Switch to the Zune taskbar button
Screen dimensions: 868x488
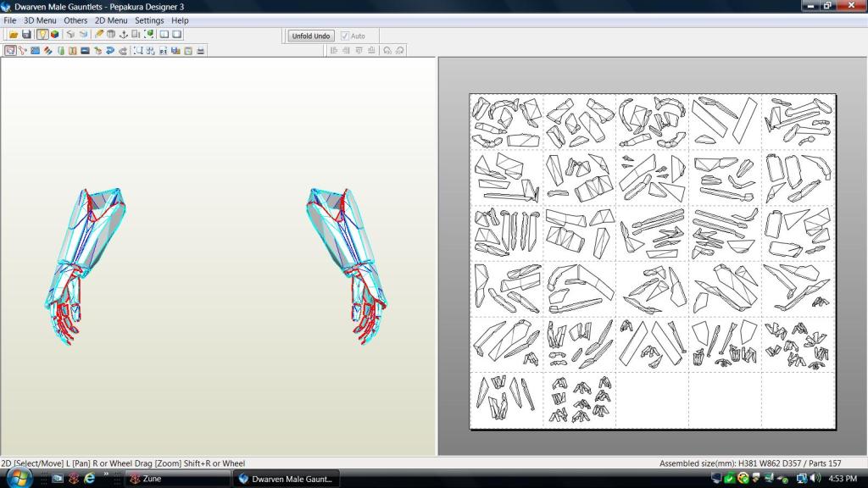[177, 479]
